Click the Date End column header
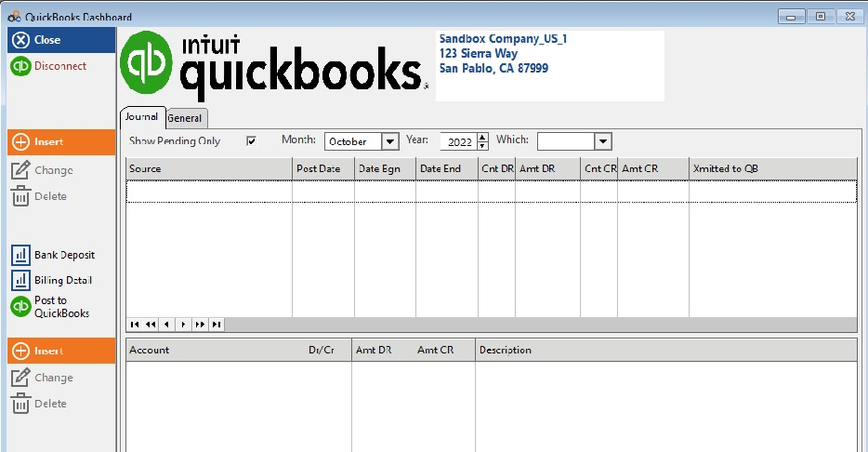Image resolution: width=868 pixels, height=452 pixels. (447, 169)
